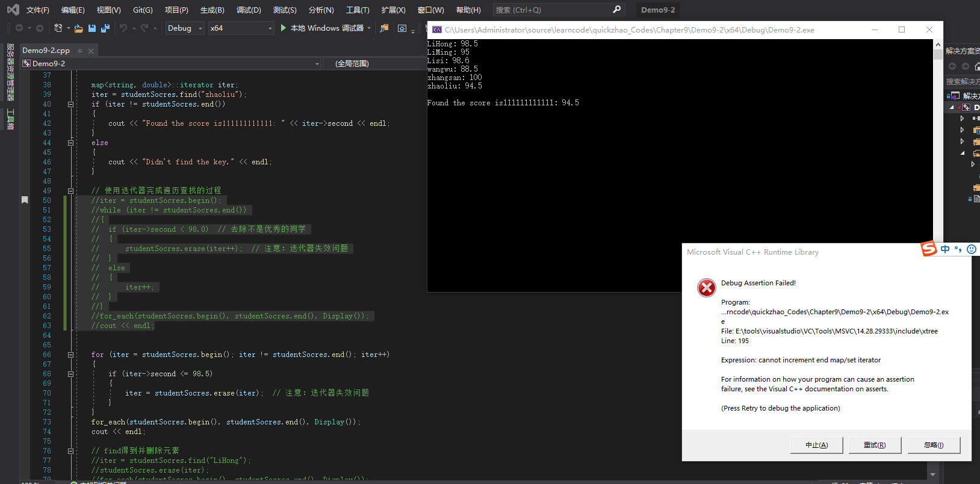Collapse if block at line 68
The image size is (980, 484).
pos(70,374)
